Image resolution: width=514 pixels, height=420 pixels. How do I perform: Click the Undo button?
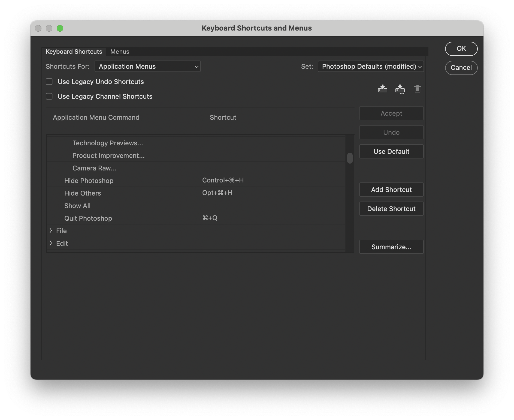point(391,132)
